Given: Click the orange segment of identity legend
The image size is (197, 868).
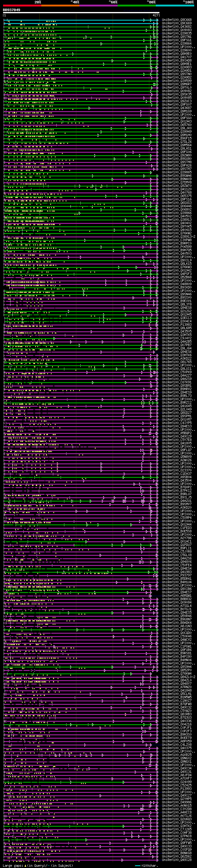Looking at the screenshot, I should tap(60, 6).
